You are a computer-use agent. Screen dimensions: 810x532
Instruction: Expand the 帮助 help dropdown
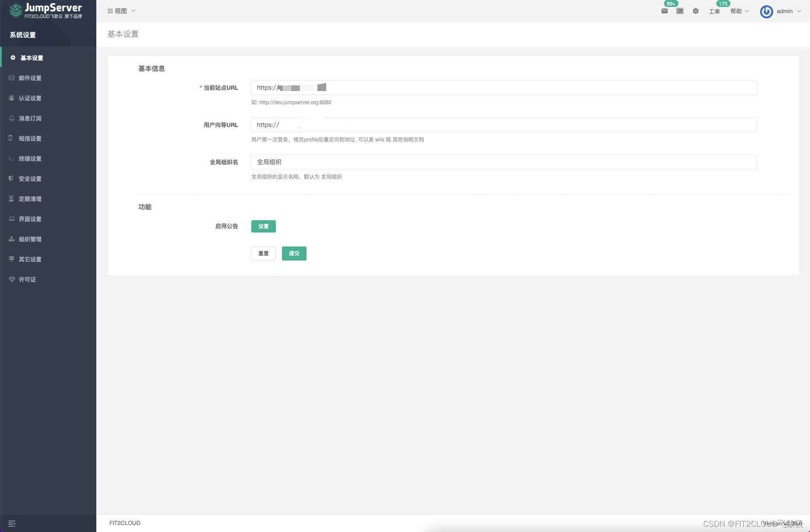740,11
